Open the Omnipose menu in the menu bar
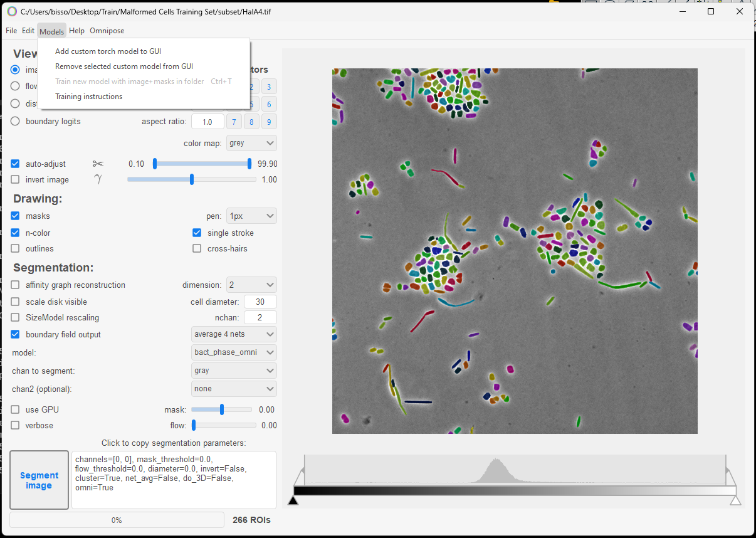This screenshot has width=756, height=538. (107, 31)
